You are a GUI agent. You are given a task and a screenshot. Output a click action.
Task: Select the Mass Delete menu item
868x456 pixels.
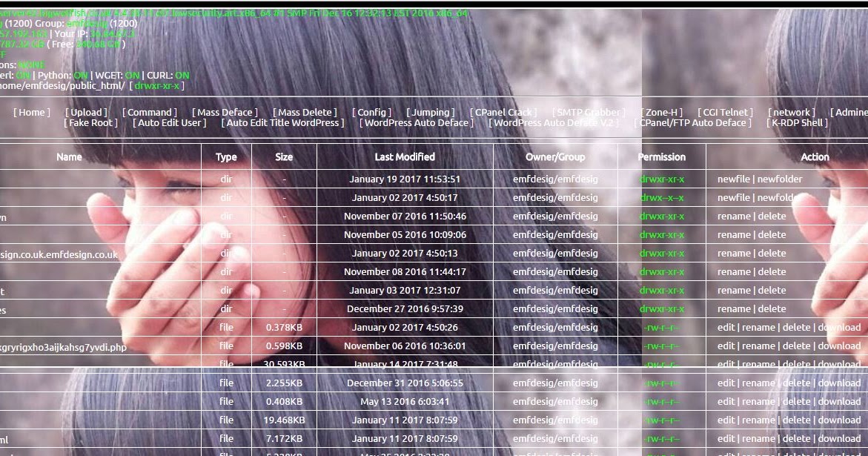coord(305,113)
